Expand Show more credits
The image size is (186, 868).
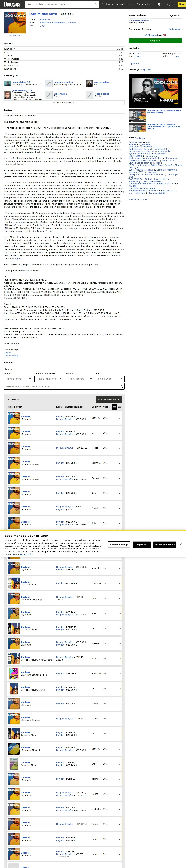pos(64,103)
